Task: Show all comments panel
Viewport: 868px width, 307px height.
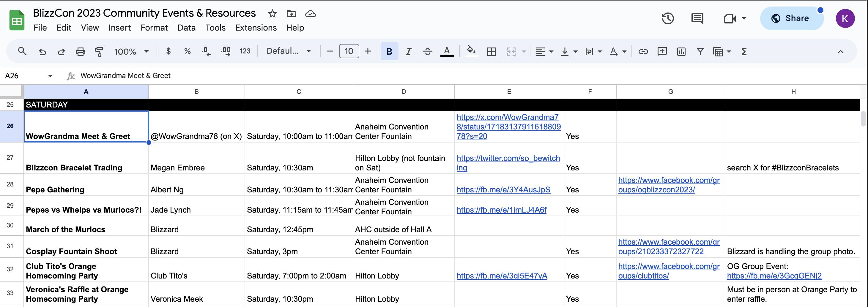Action: 697,18
